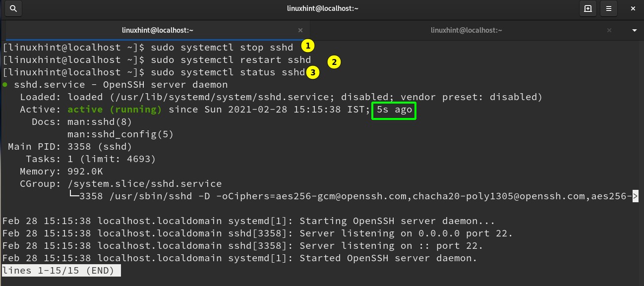
Task: Click yellow marker number 3
Action: tap(312, 72)
